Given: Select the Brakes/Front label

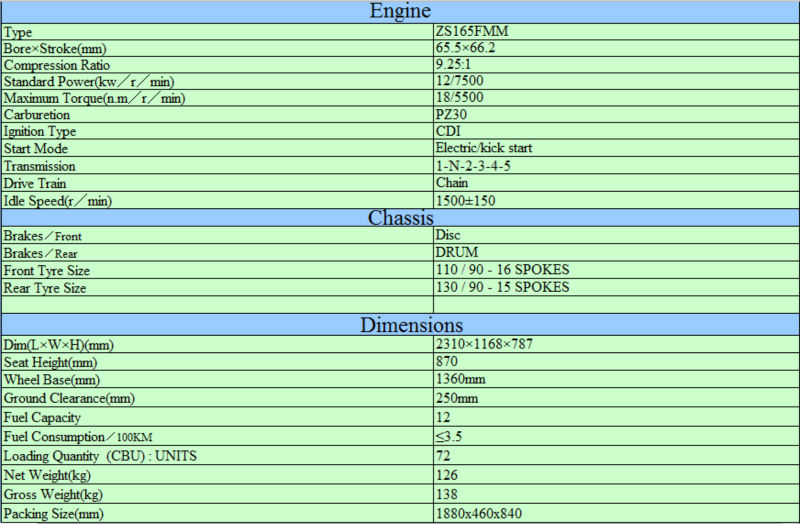Looking at the screenshot, I should click(x=42, y=236).
